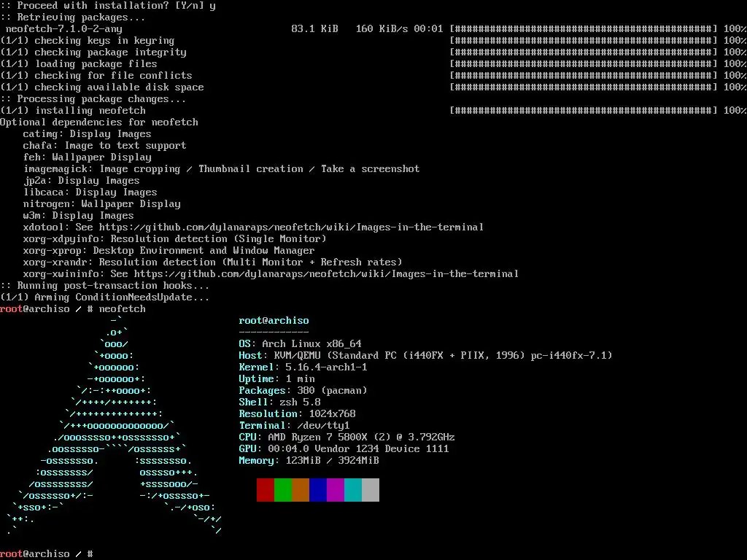The image size is (747, 560).
Task: Click the 'checking package integrity' line
Action: coord(93,52)
